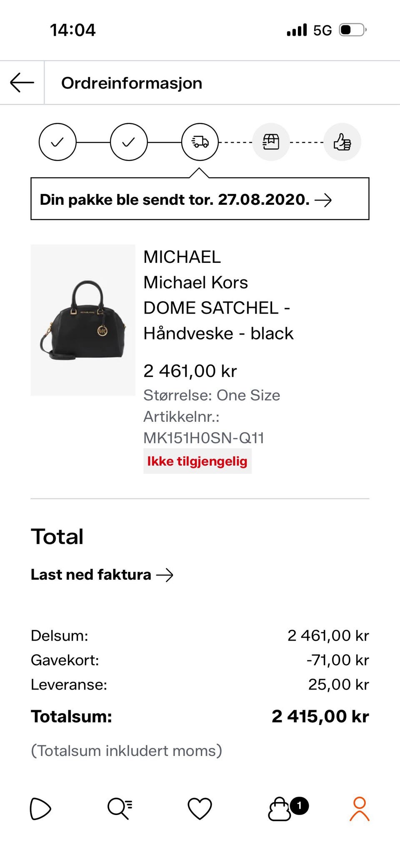Open the search icon in bottom bar
This screenshot has height=868, width=400.
click(120, 808)
